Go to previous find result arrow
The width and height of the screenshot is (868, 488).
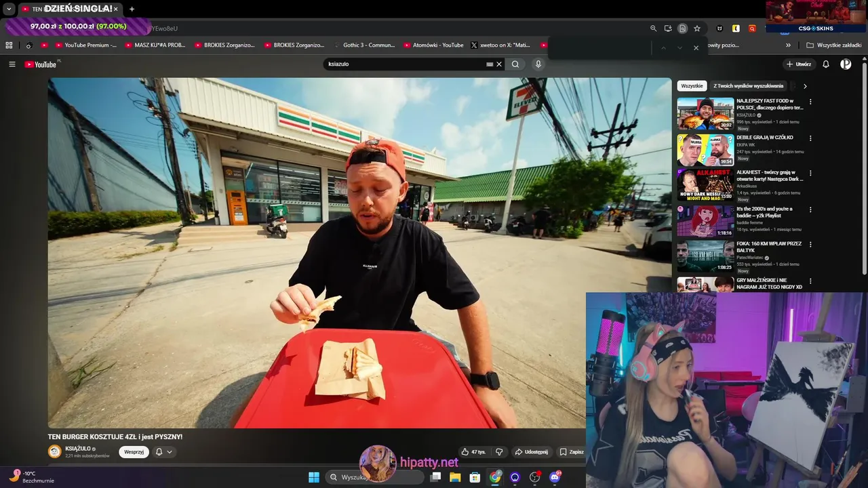[663, 47]
